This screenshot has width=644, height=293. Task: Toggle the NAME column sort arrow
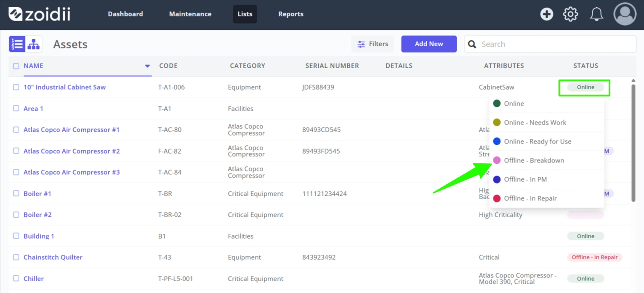point(147,66)
